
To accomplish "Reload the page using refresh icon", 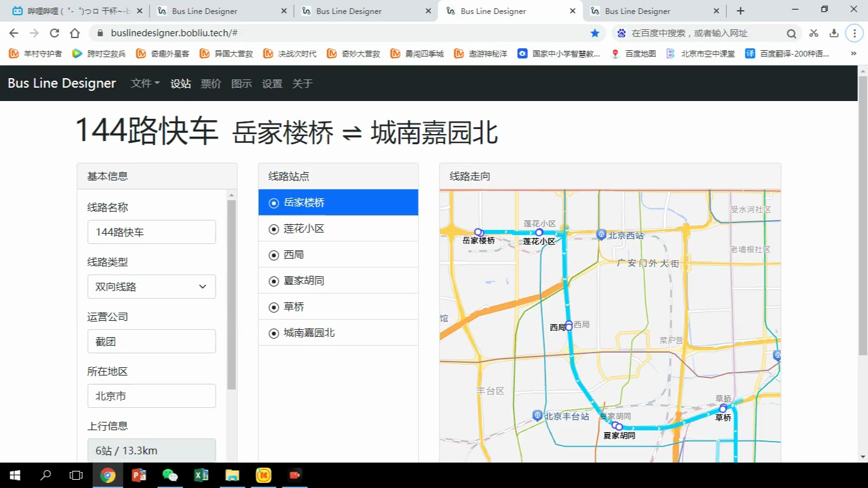I will pos(55,33).
